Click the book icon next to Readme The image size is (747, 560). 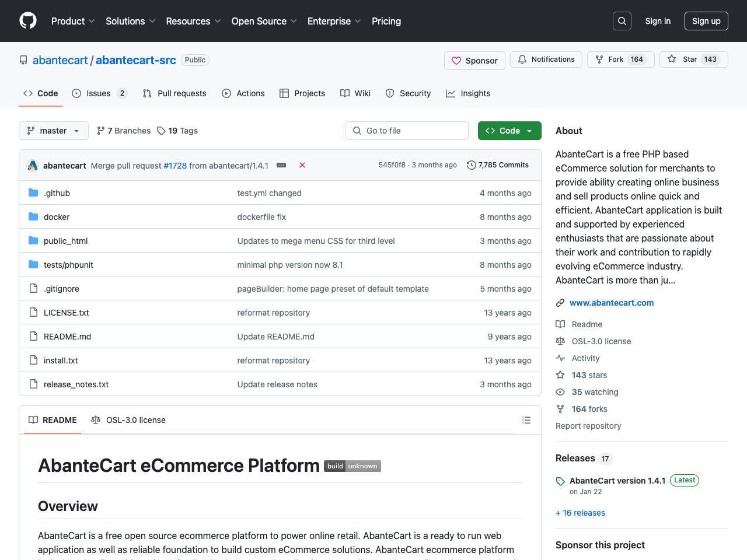[x=560, y=324]
